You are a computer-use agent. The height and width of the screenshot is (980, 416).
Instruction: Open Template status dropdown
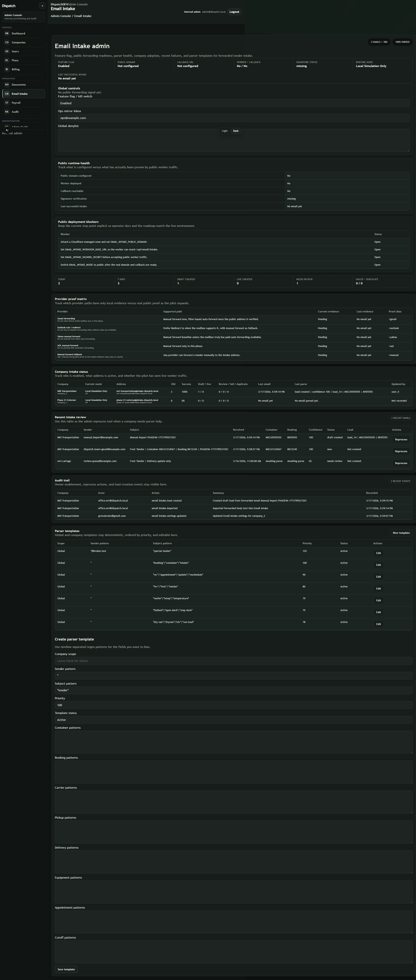[234, 720]
